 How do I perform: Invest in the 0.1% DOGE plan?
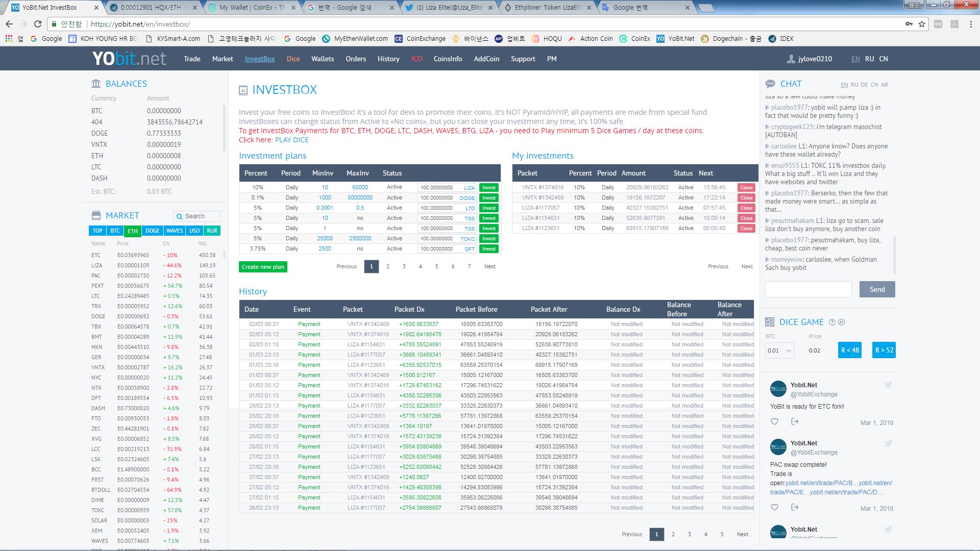pyautogui.click(x=489, y=198)
